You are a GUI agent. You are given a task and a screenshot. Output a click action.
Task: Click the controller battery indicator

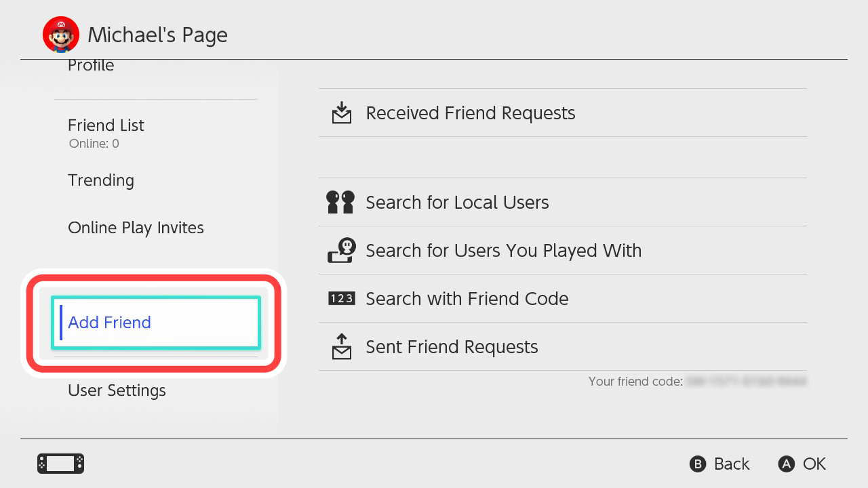[60, 464]
